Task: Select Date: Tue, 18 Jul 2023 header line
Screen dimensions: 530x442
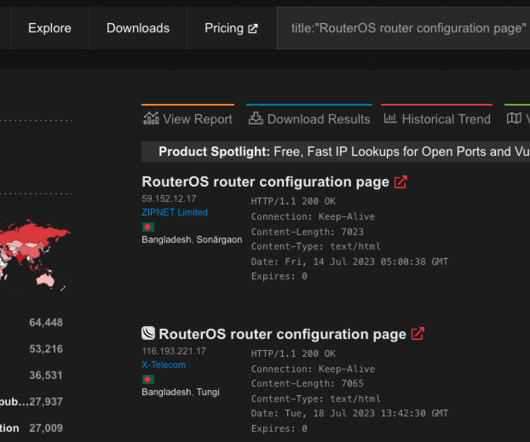Action: tap(350, 413)
